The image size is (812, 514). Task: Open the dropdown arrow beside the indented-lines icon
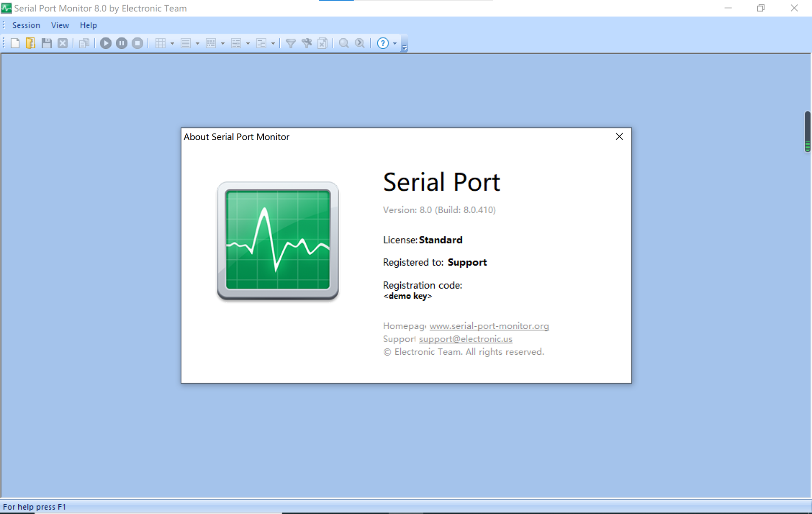click(273, 43)
